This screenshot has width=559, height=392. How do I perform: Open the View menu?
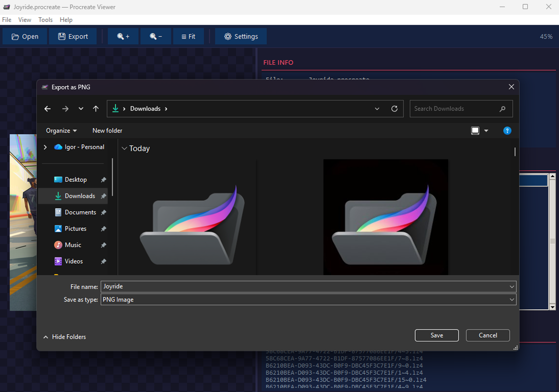click(x=24, y=20)
